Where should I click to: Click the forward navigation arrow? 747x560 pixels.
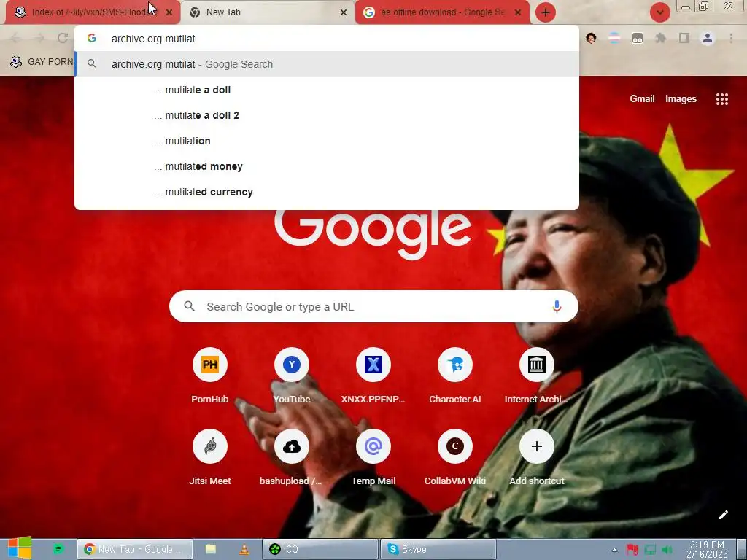click(39, 38)
